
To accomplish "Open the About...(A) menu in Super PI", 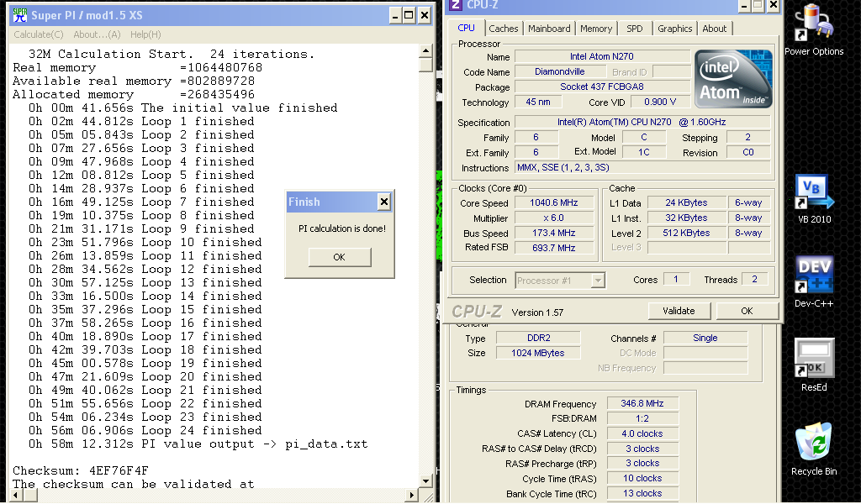I will pyautogui.click(x=97, y=34).
